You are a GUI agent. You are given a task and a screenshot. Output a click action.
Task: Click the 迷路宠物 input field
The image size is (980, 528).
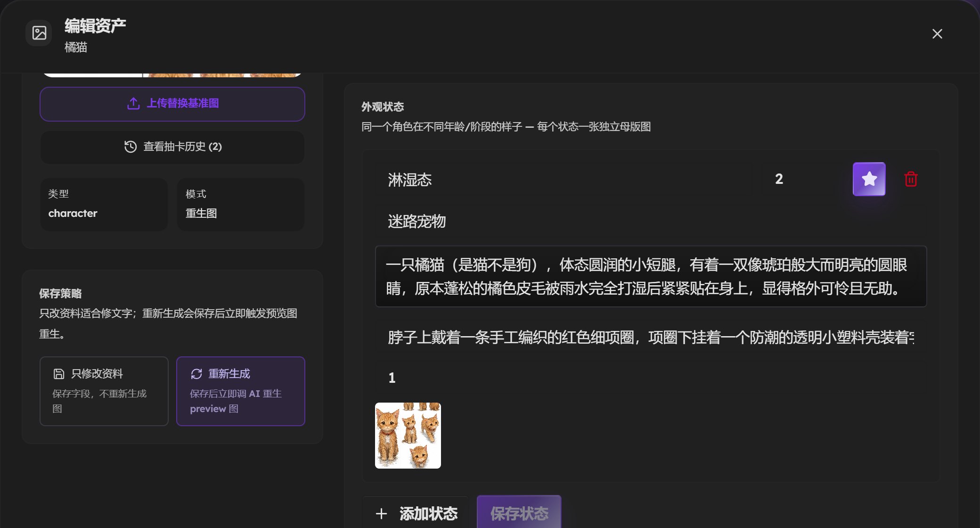tap(651, 221)
